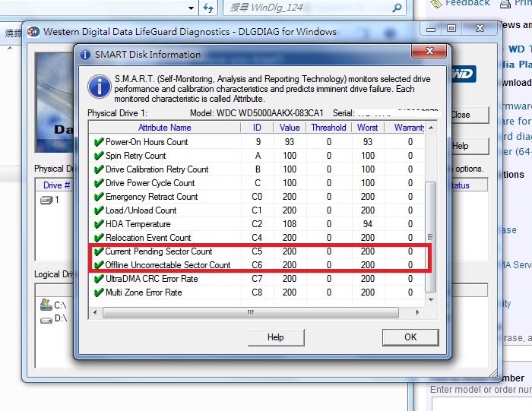532x411 pixels.
Task: Click Close button in DLGDIAG main window
Action: [470, 115]
